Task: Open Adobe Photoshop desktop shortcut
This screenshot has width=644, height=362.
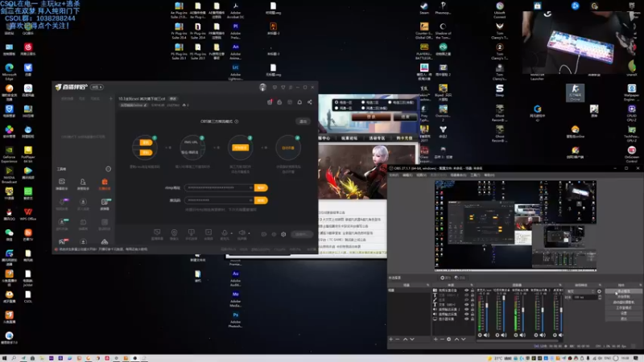Action: 235,319
